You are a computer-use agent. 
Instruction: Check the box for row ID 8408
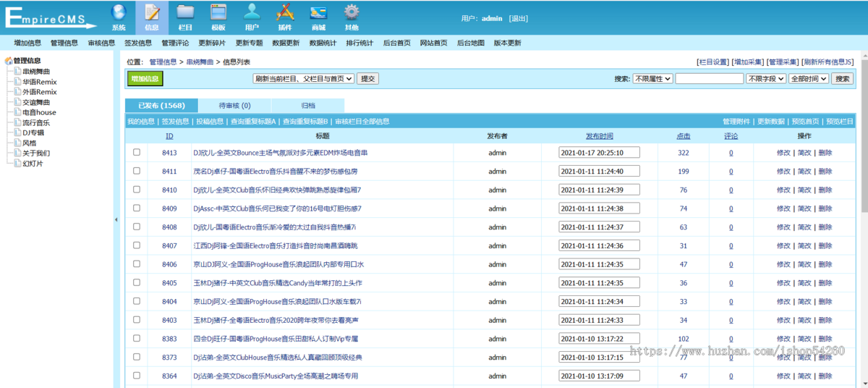pos(137,227)
